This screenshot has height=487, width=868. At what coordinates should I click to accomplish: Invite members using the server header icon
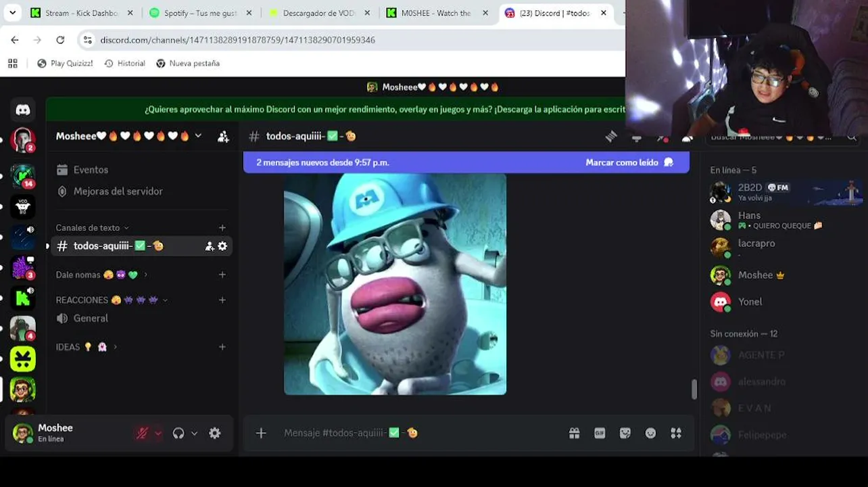coord(223,136)
